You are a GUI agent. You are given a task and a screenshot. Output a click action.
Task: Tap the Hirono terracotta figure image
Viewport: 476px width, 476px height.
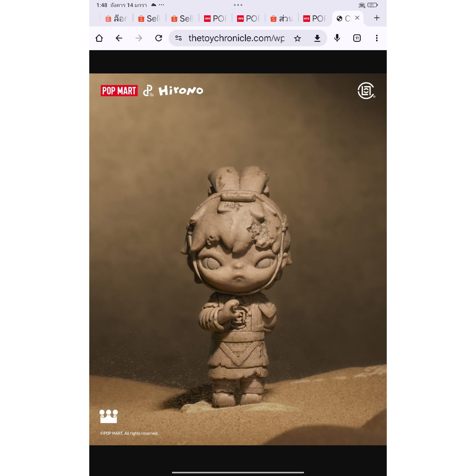(x=238, y=259)
